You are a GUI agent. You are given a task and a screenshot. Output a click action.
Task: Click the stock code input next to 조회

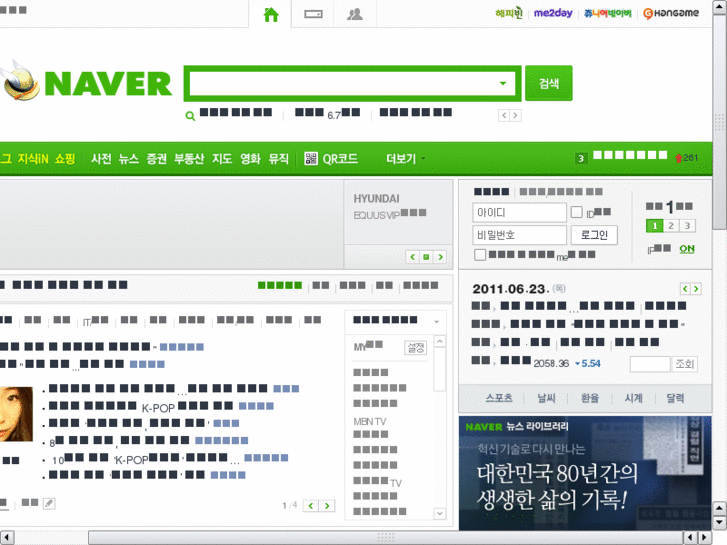(650, 364)
